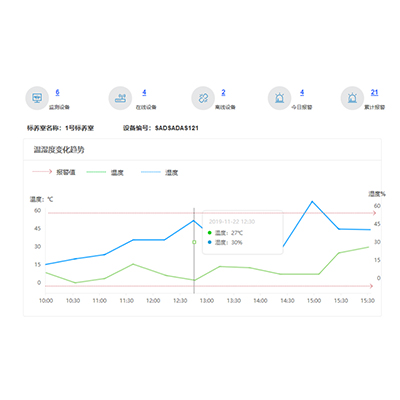The image size is (400, 400).
Task: Open the online devices count link 4
Action: coord(144,92)
